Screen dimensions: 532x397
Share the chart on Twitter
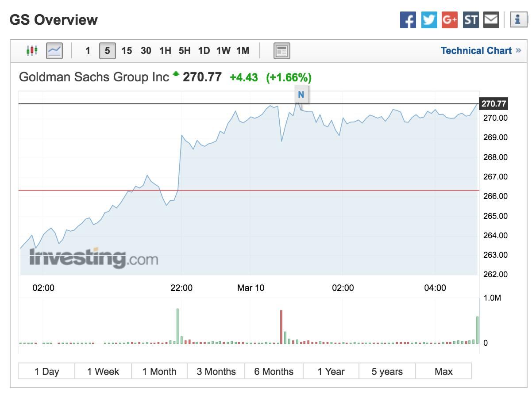click(429, 20)
